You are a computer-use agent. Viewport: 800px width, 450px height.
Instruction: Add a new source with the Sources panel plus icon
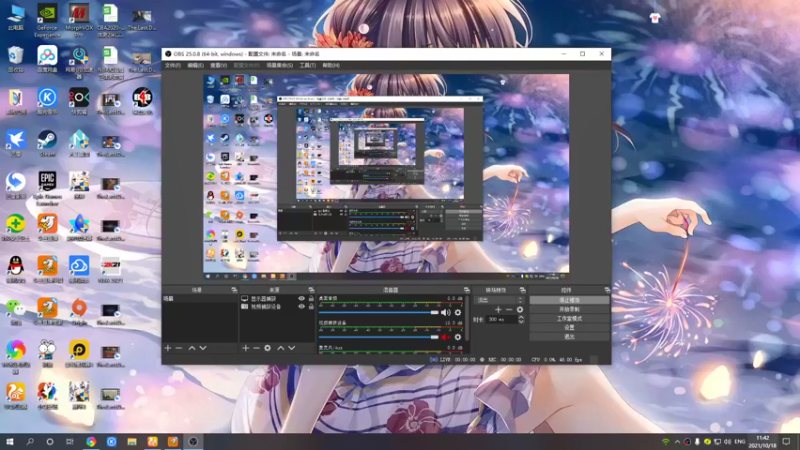245,348
